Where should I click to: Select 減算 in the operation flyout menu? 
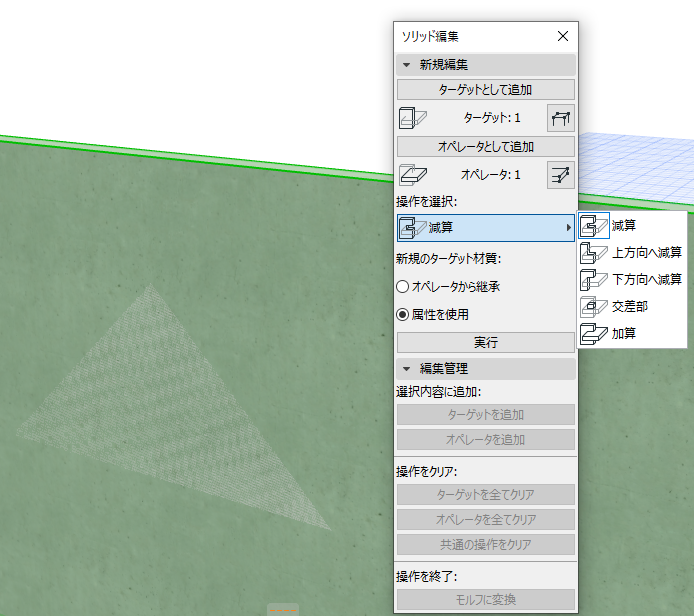point(632,226)
